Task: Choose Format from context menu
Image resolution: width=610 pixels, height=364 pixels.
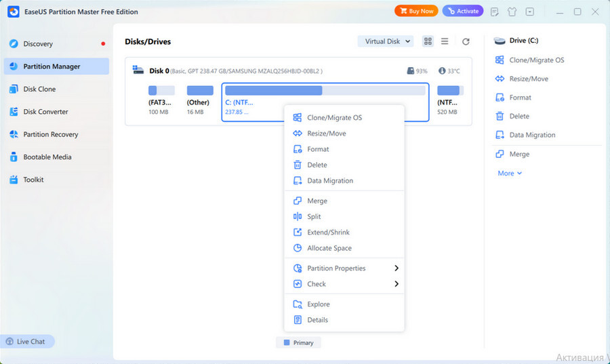Action: [344, 149]
